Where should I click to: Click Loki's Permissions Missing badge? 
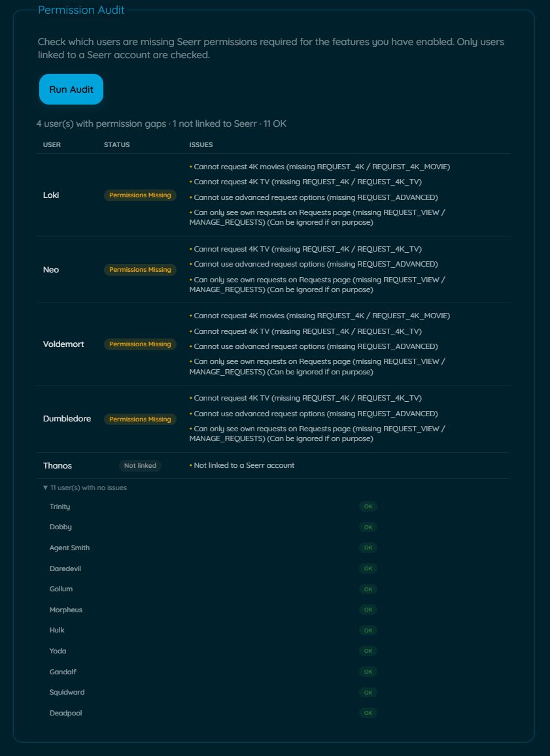(141, 195)
